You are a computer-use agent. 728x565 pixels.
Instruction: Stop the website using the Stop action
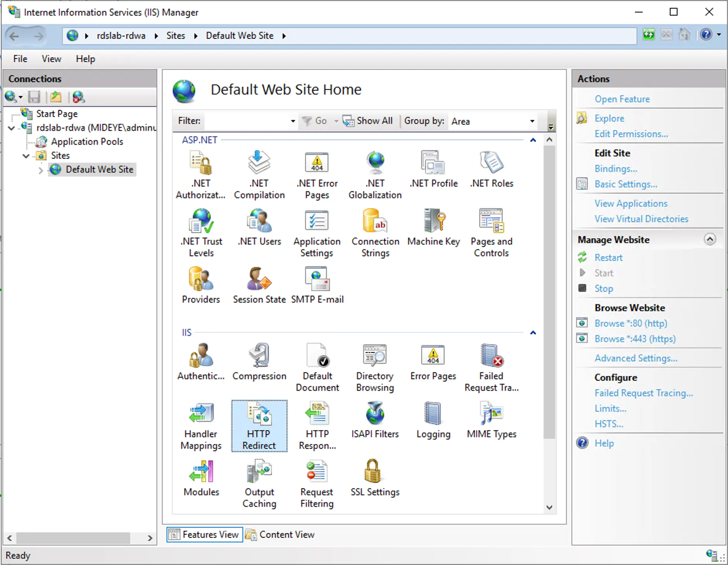tap(603, 288)
